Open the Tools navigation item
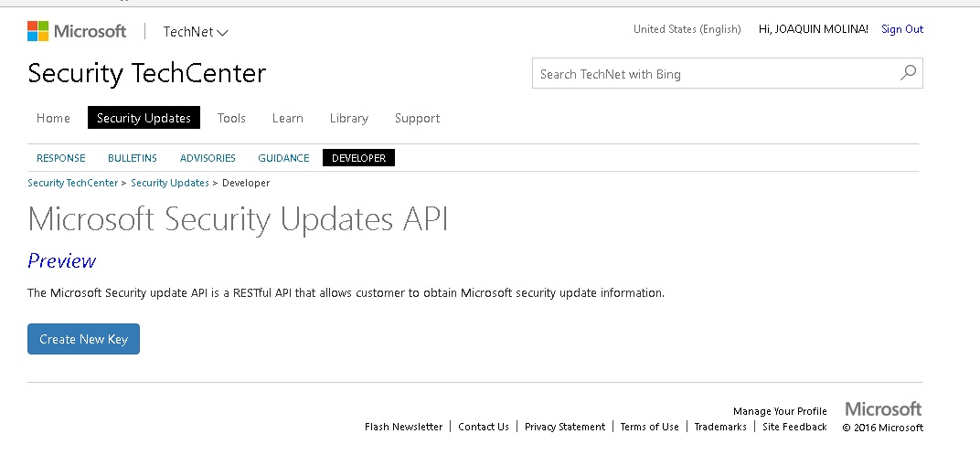The width and height of the screenshot is (980, 476). (x=231, y=118)
